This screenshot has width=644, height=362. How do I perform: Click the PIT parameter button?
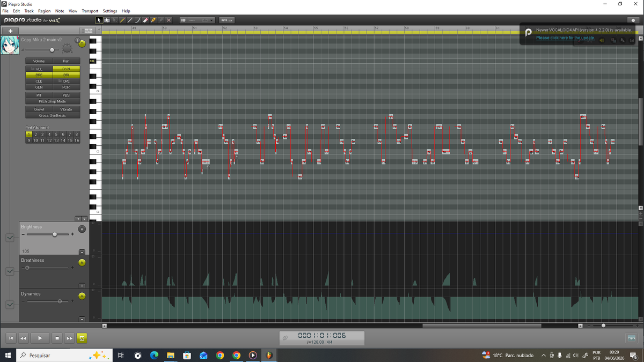39,95
